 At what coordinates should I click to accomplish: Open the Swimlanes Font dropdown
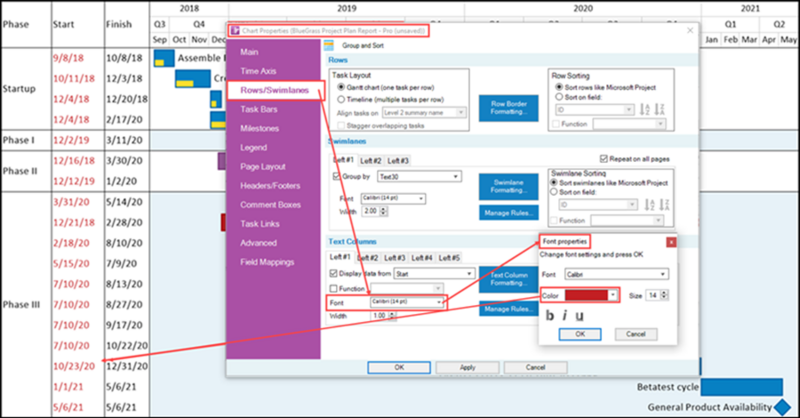(393, 198)
